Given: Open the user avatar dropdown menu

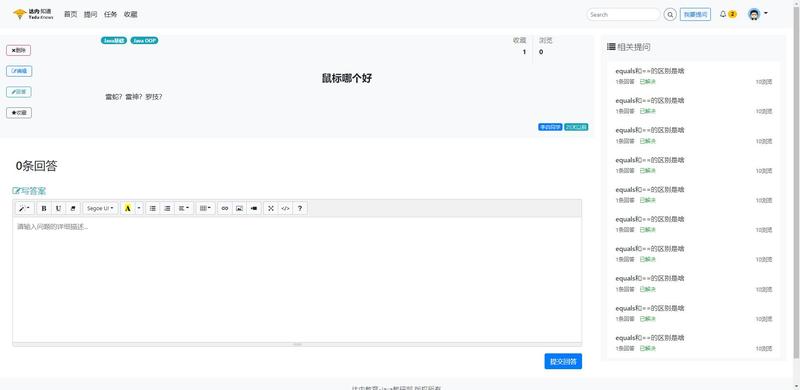Looking at the screenshot, I should (758, 14).
